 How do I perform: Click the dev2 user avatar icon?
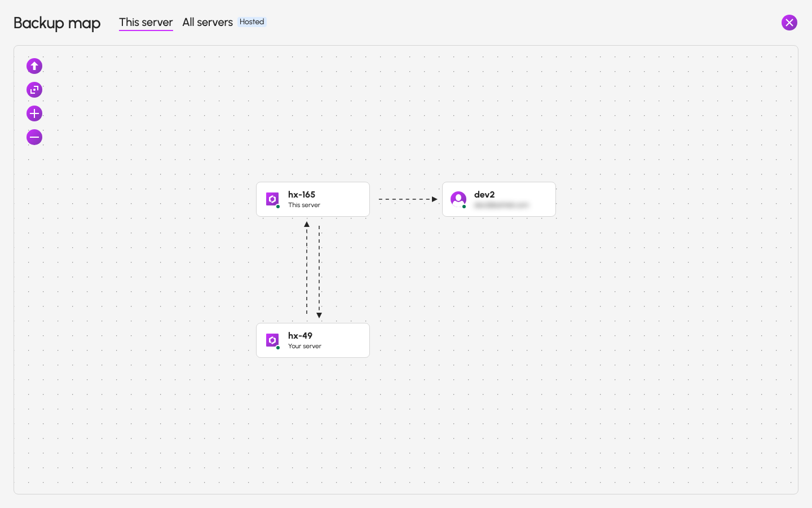(458, 199)
